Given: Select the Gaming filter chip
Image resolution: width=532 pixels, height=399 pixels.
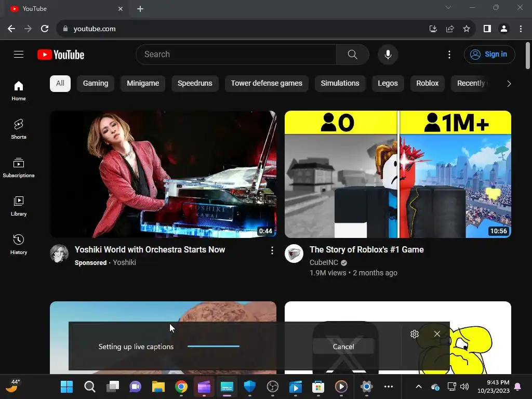Looking at the screenshot, I should coord(96,84).
